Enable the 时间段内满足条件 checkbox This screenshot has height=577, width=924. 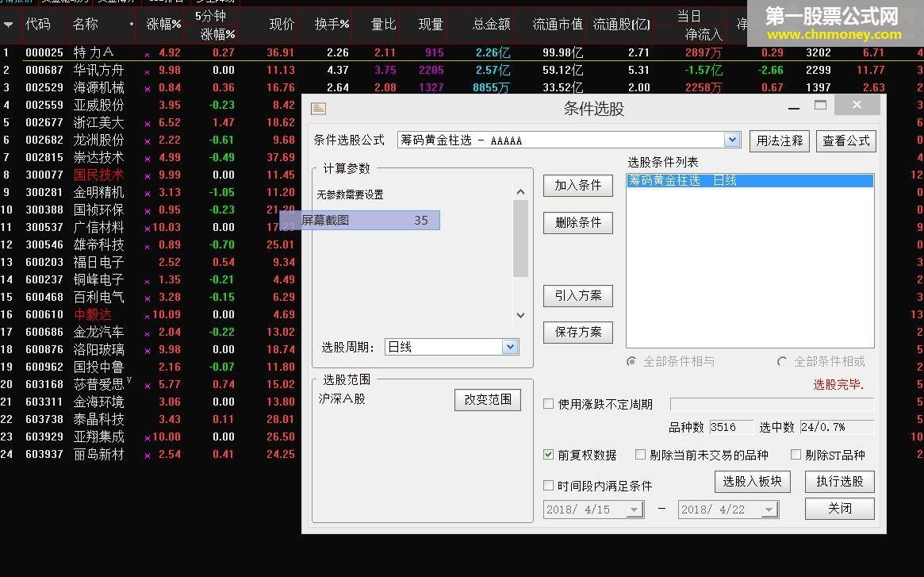548,485
